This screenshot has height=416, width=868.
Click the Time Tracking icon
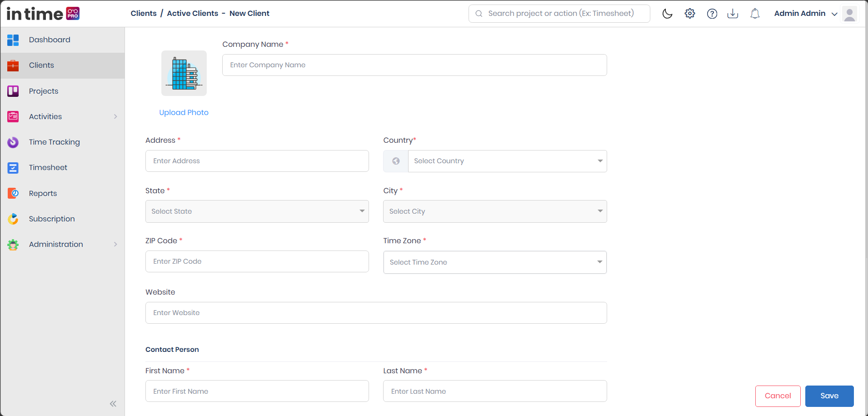(x=13, y=142)
